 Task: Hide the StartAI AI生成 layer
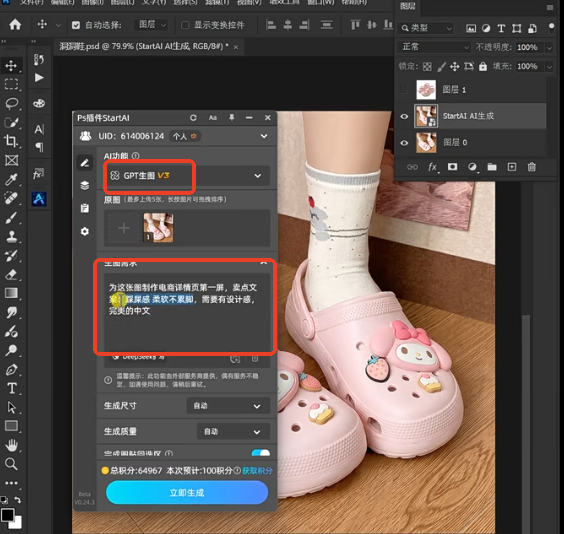pyautogui.click(x=404, y=116)
